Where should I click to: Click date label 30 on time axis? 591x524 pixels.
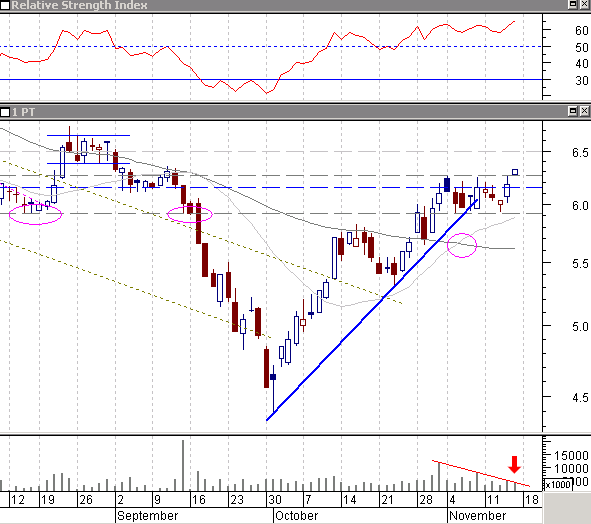[275, 500]
